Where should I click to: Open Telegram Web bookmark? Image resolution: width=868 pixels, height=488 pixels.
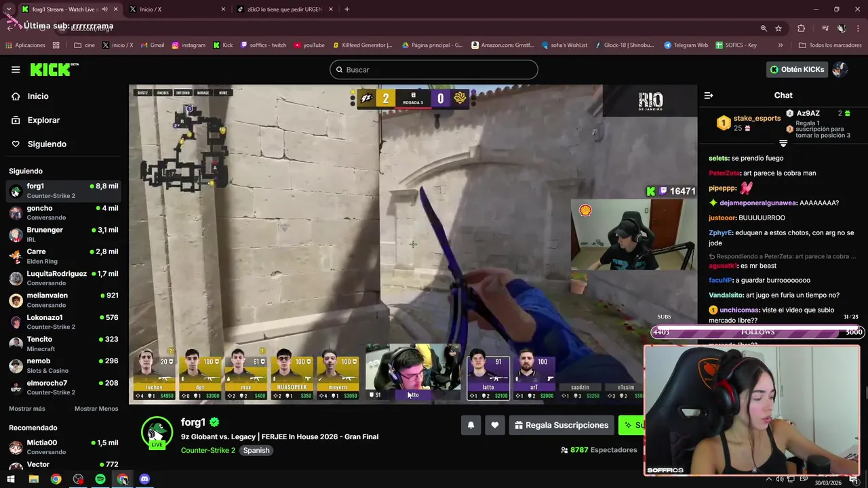(x=686, y=45)
